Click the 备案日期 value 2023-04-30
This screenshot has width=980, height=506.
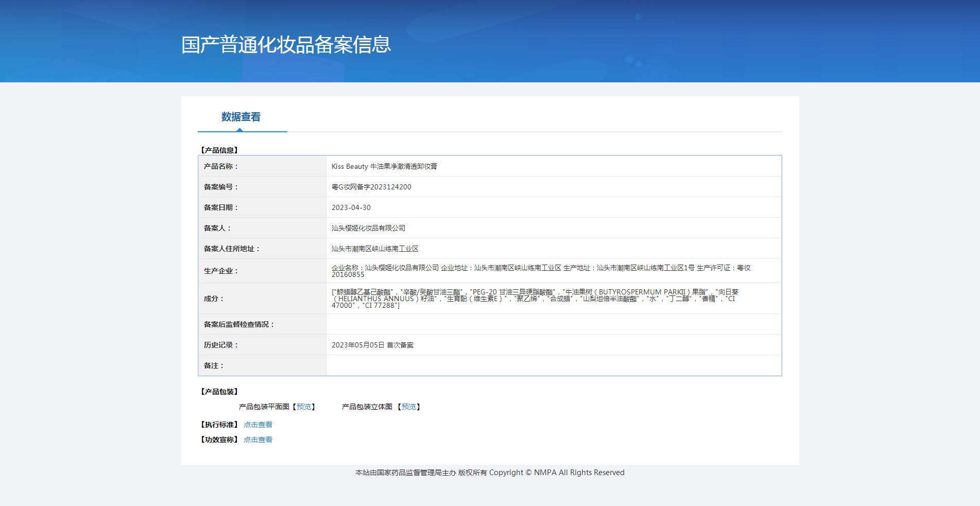[351, 207]
